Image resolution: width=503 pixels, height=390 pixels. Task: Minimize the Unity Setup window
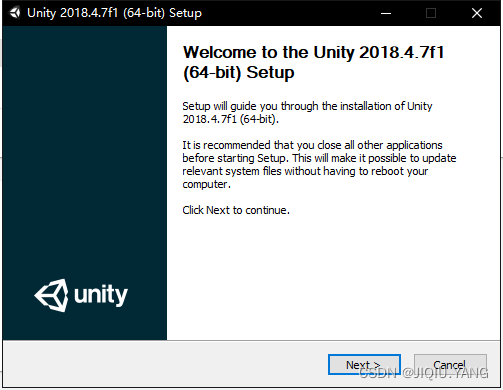(386, 13)
